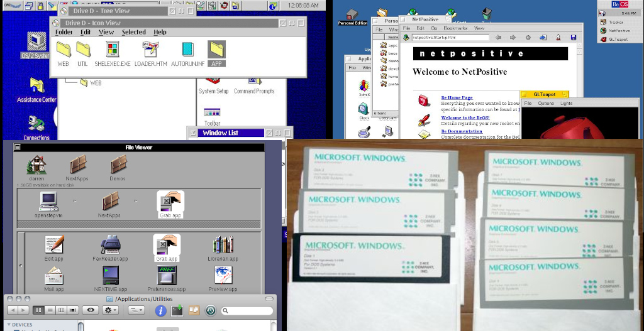Open the Finder arrange-by dropdown
Viewport: 644px width, 331px height.
tap(136, 310)
